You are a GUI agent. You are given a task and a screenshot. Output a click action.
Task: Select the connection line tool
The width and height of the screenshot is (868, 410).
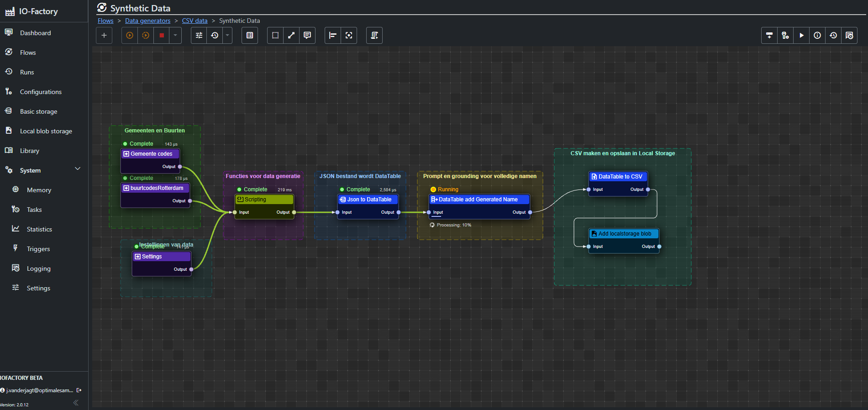[x=291, y=35]
